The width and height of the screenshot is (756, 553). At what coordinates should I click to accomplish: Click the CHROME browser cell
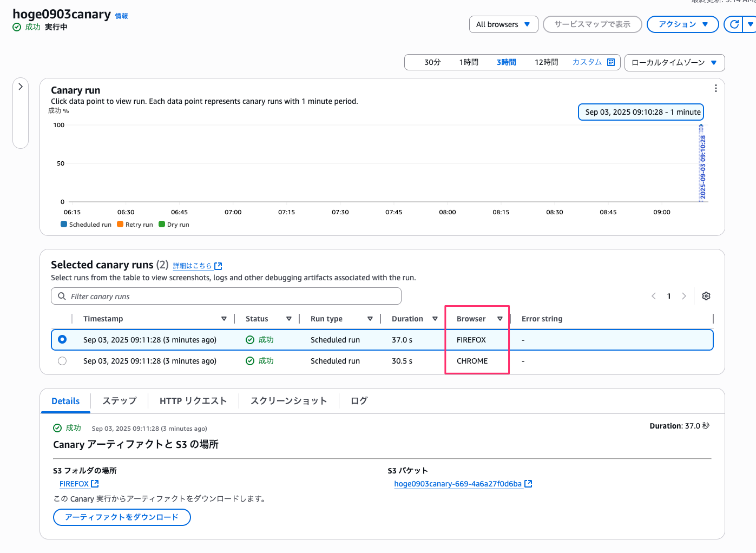pos(472,361)
